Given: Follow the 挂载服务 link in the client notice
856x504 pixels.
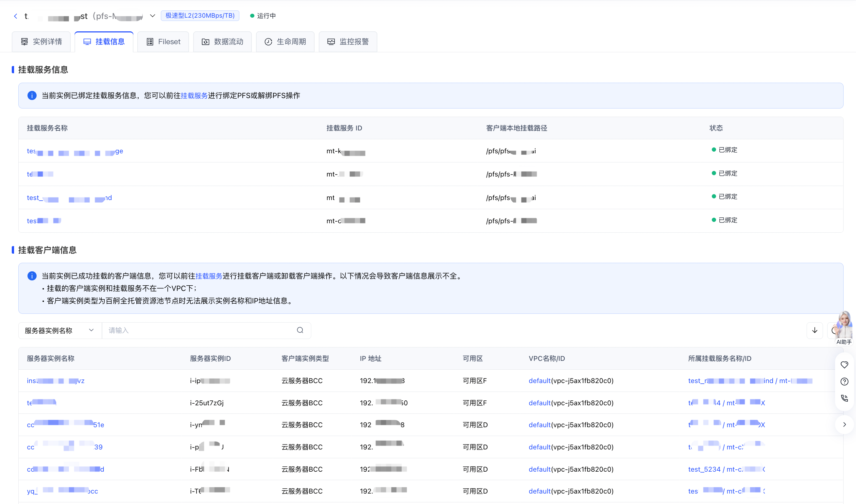Looking at the screenshot, I should pos(209,276).
